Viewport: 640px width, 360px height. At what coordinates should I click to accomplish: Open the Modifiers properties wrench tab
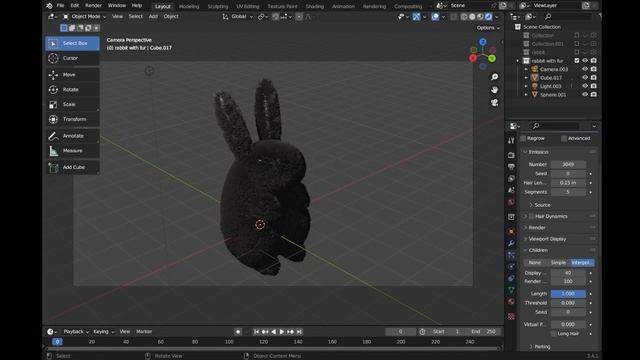pos(511,243)
